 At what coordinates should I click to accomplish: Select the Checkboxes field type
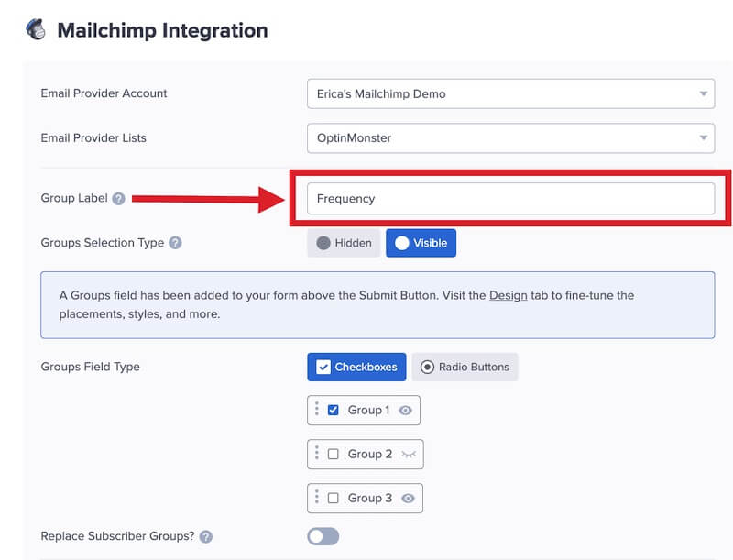coord(356,367)
